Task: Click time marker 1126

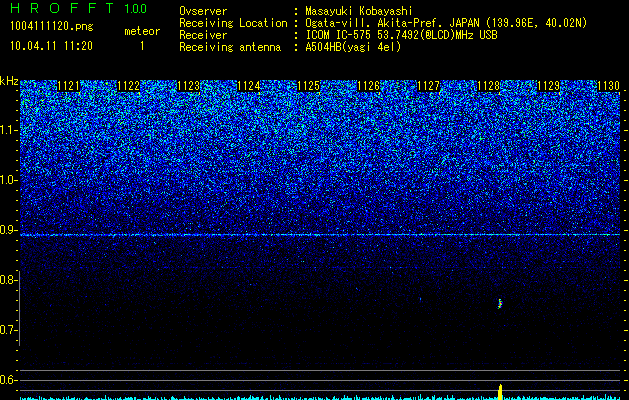Action: click(369, 86)
